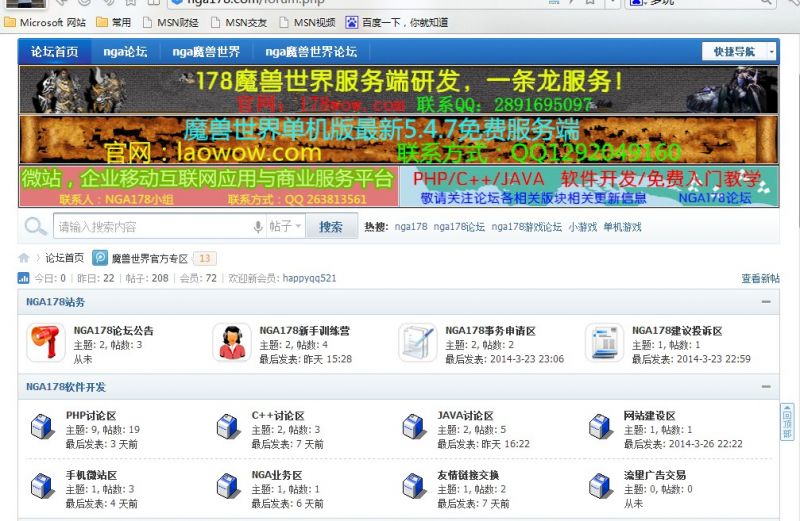
Task: Open the JAVA讨论区 forum title
Action: point(465,415)
